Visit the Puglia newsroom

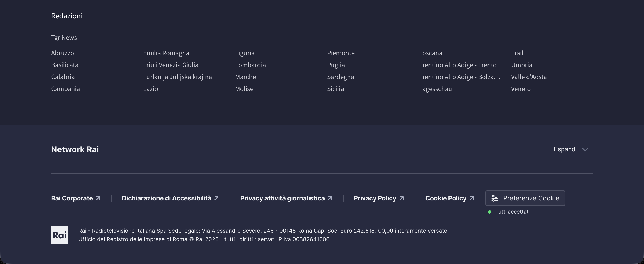coord(336,65)
